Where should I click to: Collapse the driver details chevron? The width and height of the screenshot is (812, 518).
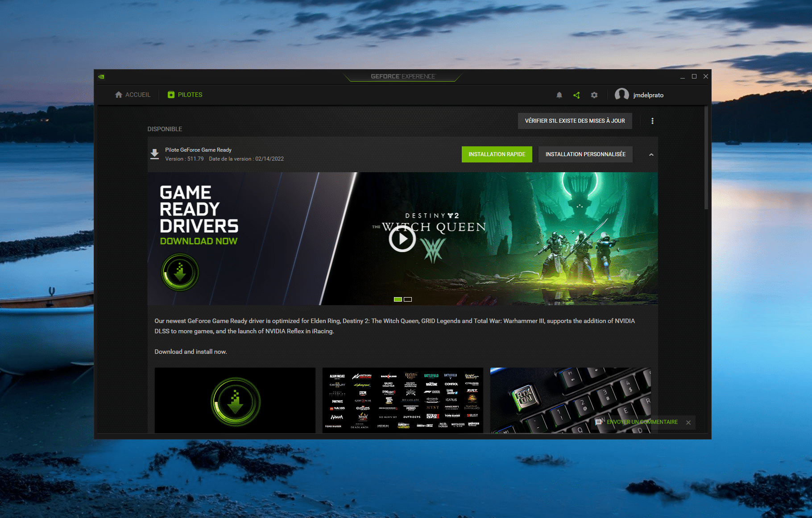651,155
